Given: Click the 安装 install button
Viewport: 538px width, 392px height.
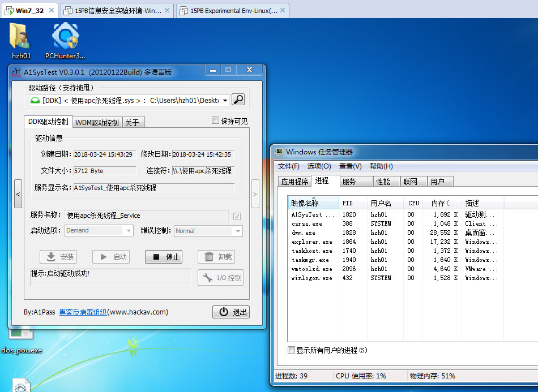Looking at the screenshot, I should (x=58, y=257).
